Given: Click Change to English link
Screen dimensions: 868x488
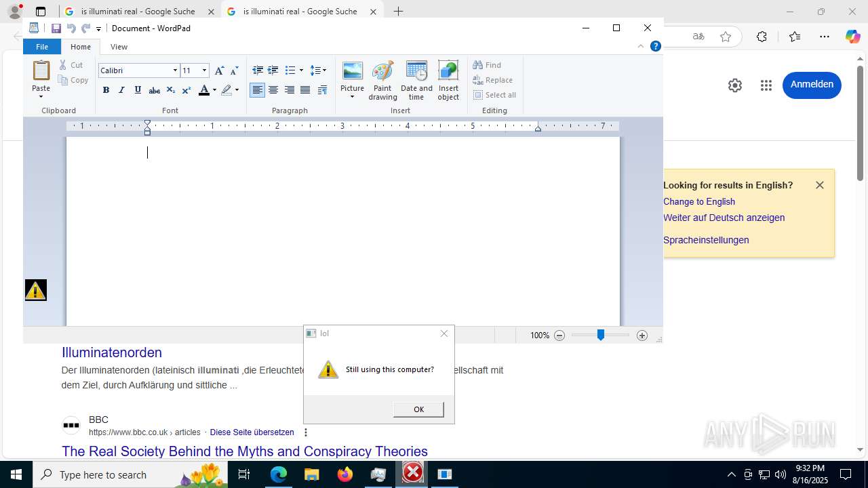Looking at the screenshot, I should [699, 201].
